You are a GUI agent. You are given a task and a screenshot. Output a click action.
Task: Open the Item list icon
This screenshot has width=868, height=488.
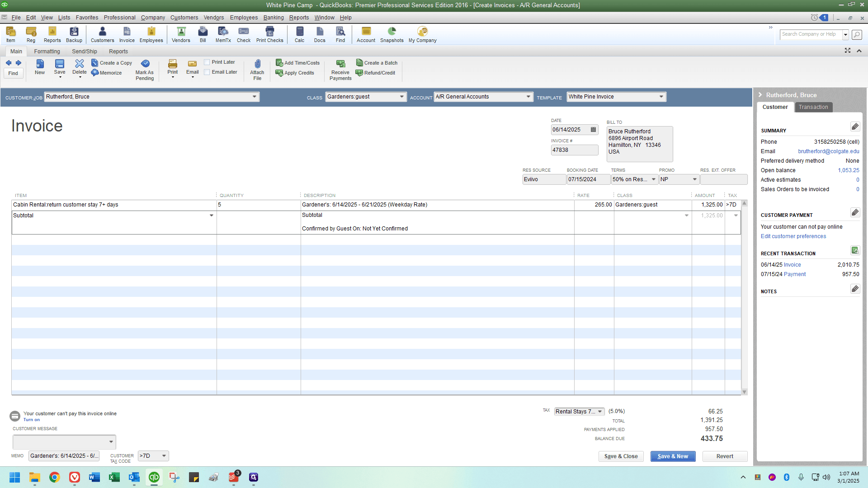(x=10, y=34)
